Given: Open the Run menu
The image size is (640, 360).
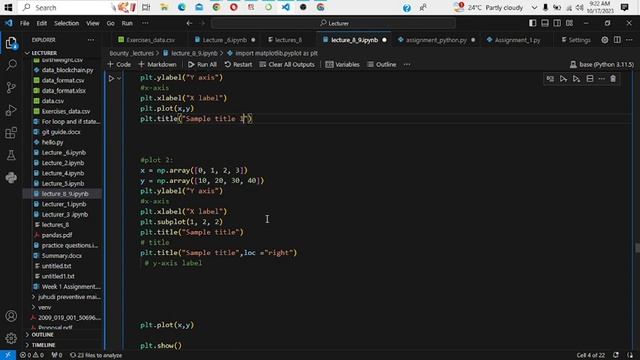Looking at the screenshot, I should 127,23.
